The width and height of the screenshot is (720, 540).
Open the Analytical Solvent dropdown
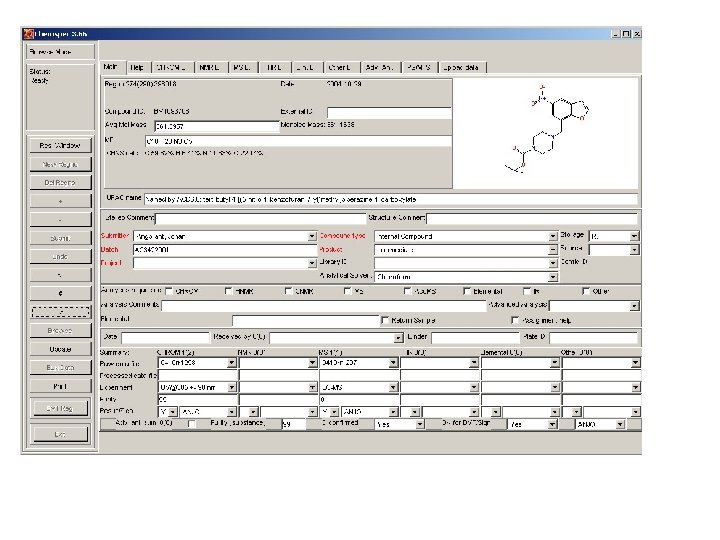pos(553,277)
